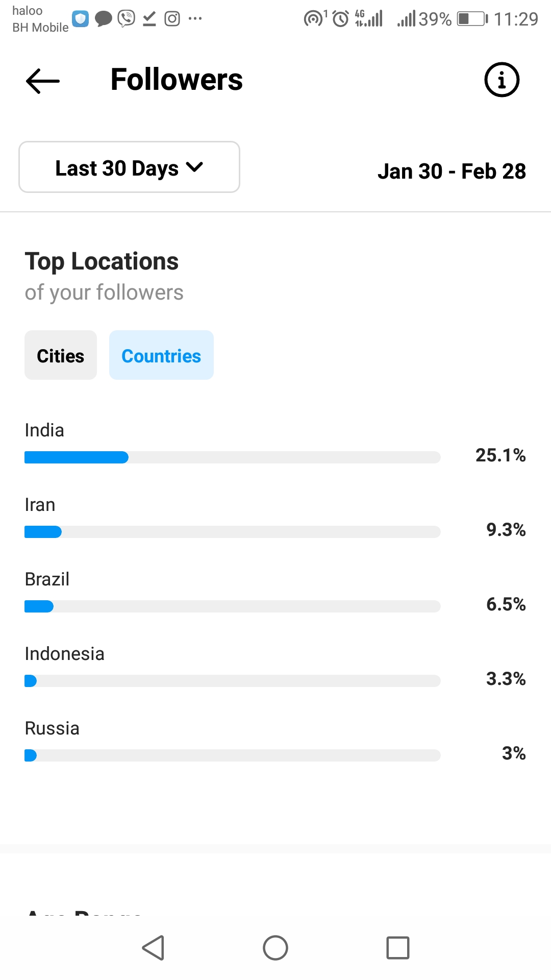The width and height of the screenshot is (551, 980).
Task: Tap the Android home circle button
Action: point(275,948)
